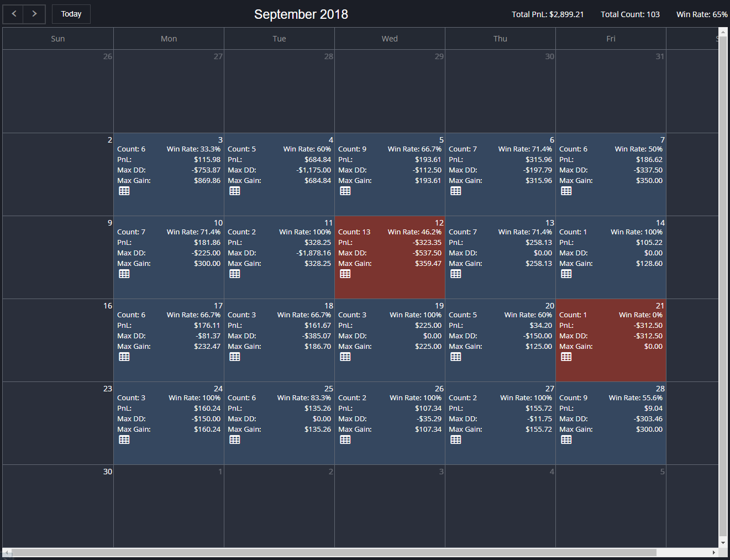Click PnL value $34.20 on September 20
Image resolution: width=730 pixels, height=560 pixels.
coord(540,326)
